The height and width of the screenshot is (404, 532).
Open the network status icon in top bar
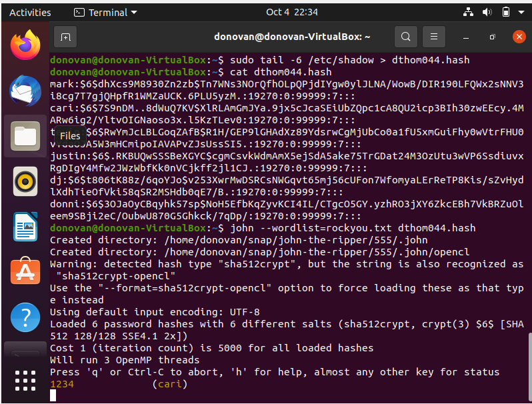468,13
